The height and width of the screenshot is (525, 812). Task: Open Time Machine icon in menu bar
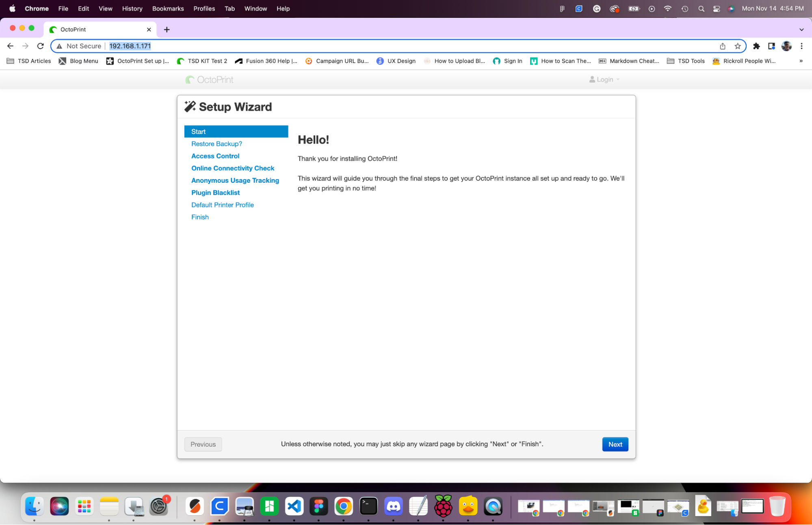pyautogui.click(x=685, y=9)
